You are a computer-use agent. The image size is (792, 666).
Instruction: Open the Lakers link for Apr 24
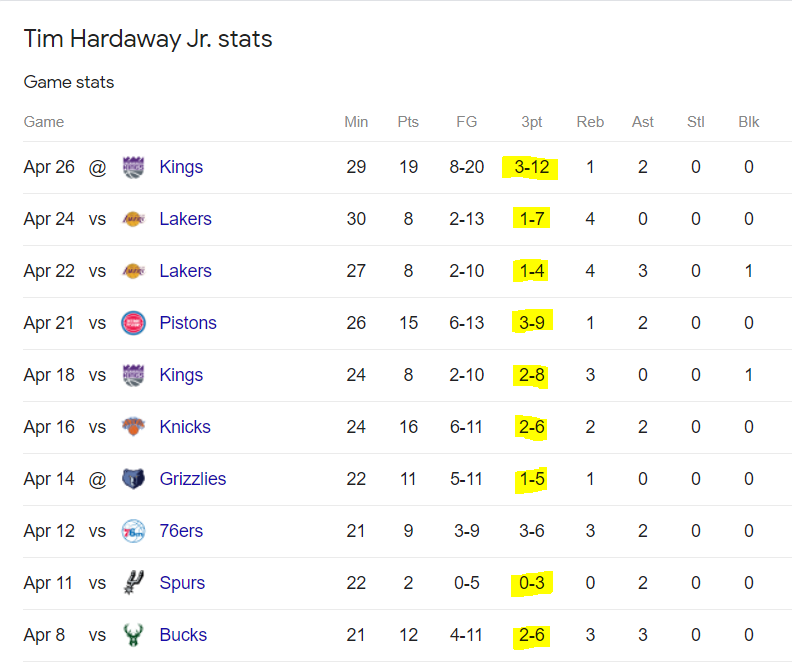point(185,219)
